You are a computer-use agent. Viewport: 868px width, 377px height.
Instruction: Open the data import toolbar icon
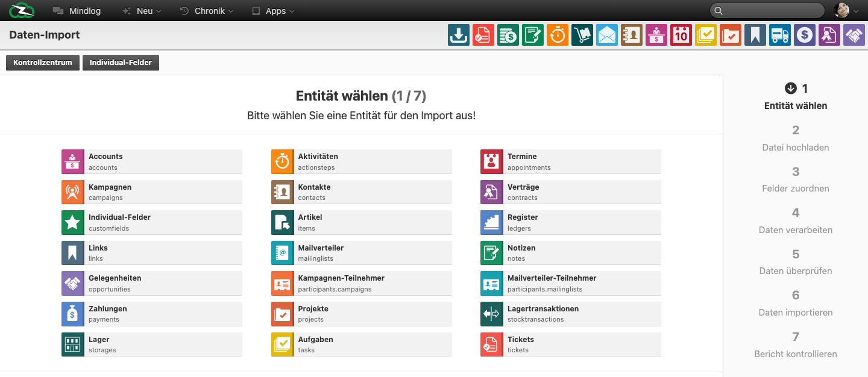click(x=459, y=35)
